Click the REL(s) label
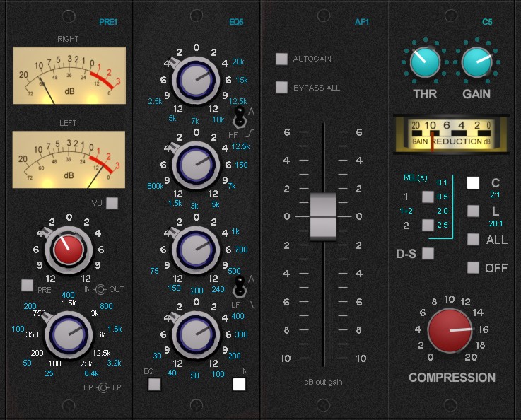This screenshot has height=420, width=521. tap(416, 177)
